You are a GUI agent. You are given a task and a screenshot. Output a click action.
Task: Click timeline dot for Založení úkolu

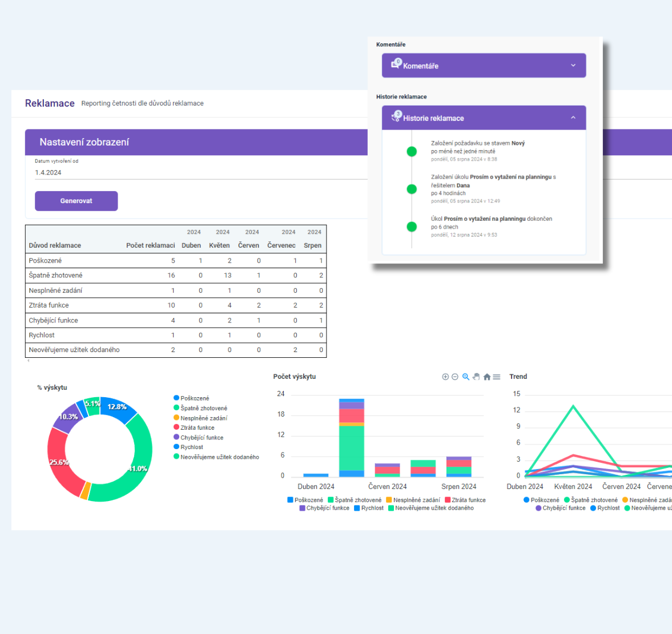pyautogui.click(x=412, y=189)
